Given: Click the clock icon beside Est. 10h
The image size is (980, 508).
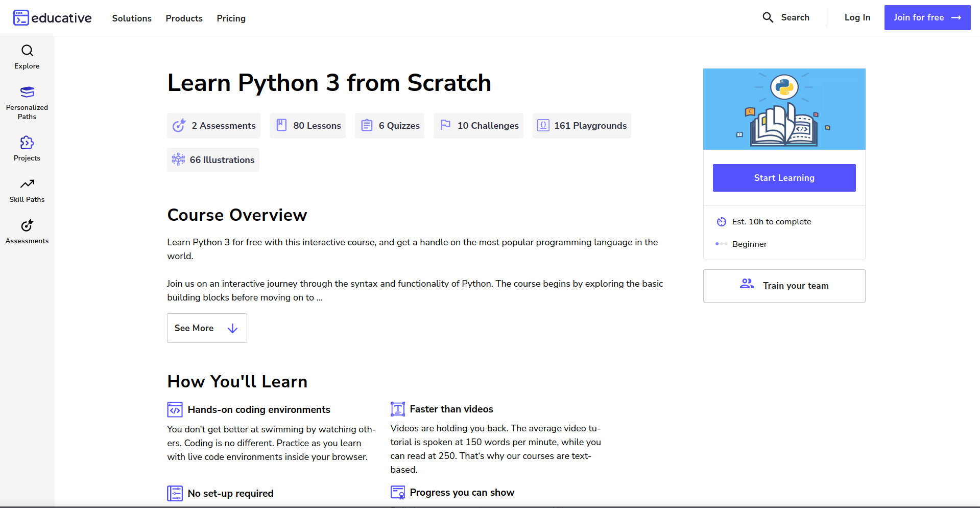Looking at the screenshot, I should (722, 222).
